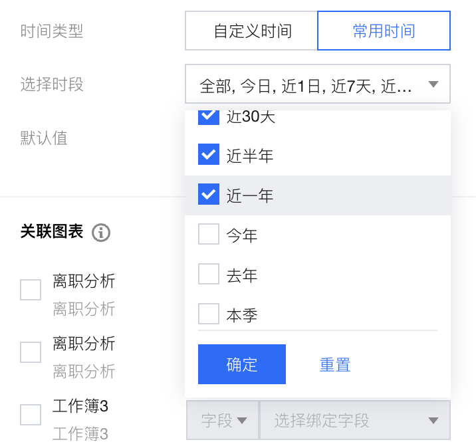Uncheck the 近一年 checkbox
This screenshot has height=448, width=476.
pos(209,195)
